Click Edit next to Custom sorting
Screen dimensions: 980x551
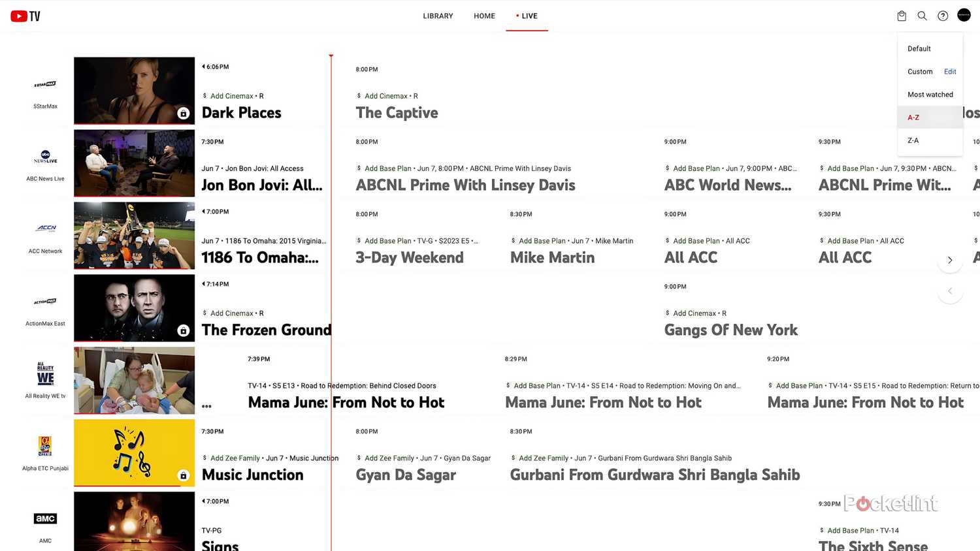pyautogui.click(x=950, y=72)
